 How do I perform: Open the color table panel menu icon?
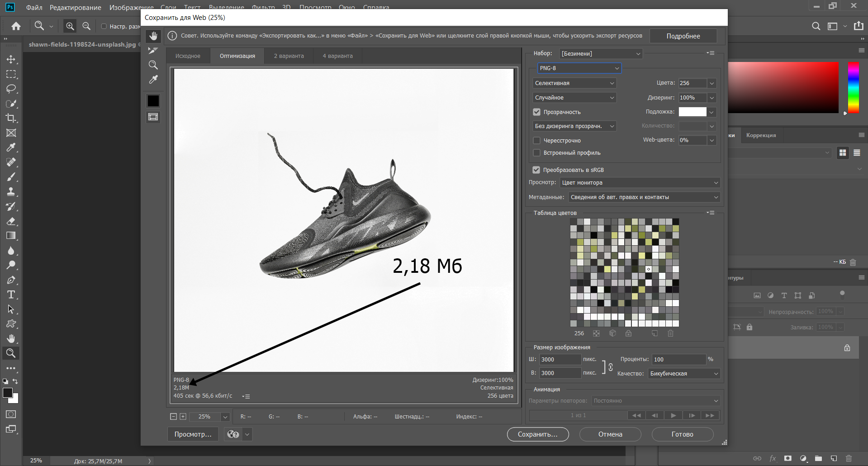tap(711, 213)
